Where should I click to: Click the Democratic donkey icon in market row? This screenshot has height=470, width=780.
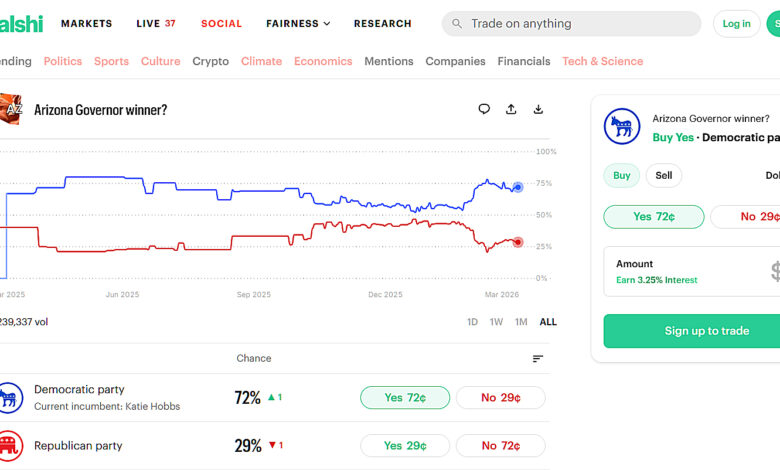[9, 397]
